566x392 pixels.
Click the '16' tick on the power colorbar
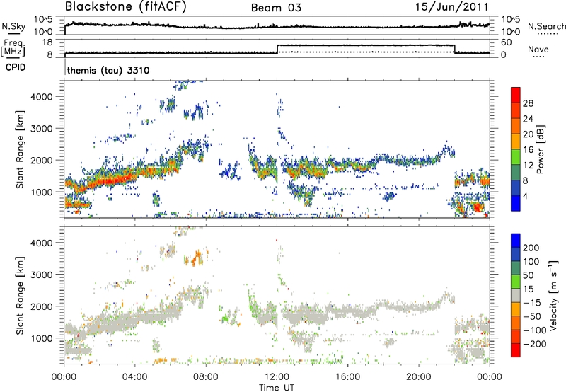point(528,150)
